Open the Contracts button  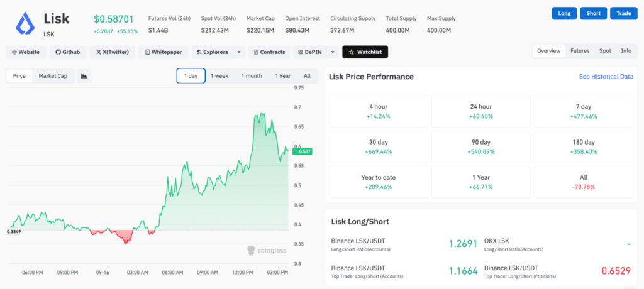pyautogui.click(x=269, y=52)
